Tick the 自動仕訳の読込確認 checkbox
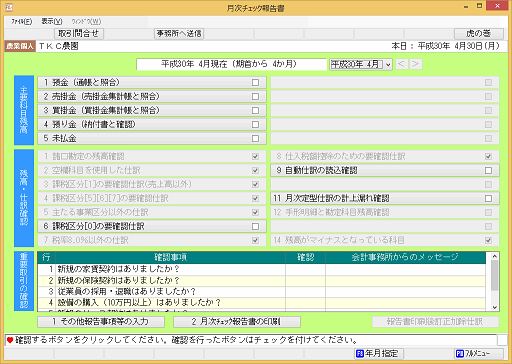The width and height of the screenshot is (512, 364). [488, 170]
